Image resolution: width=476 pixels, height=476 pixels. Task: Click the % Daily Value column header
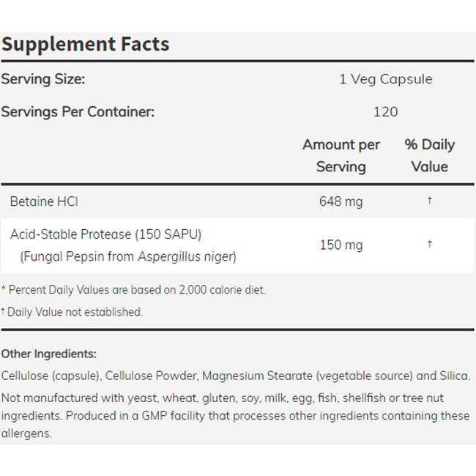tap(430, 155)
